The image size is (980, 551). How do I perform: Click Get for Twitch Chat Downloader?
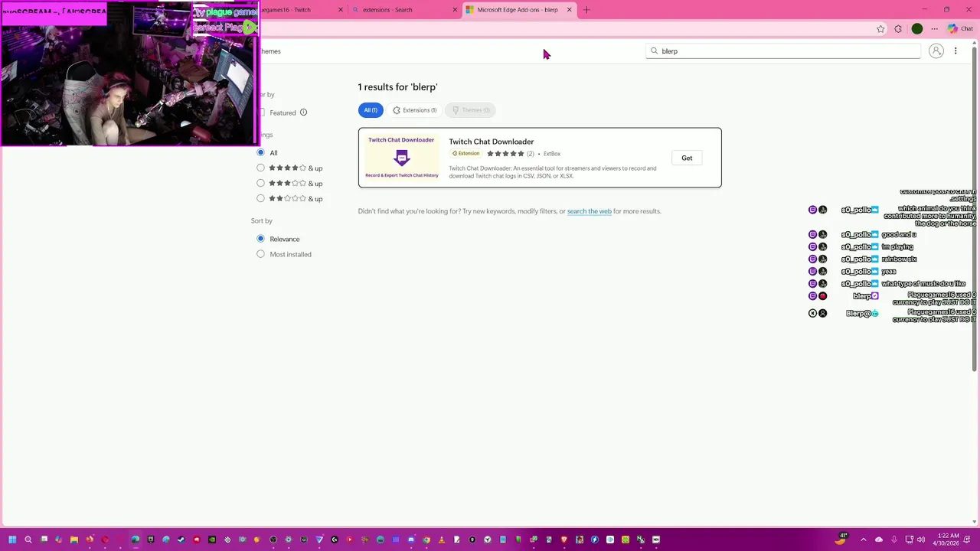(x=687, y=158)
